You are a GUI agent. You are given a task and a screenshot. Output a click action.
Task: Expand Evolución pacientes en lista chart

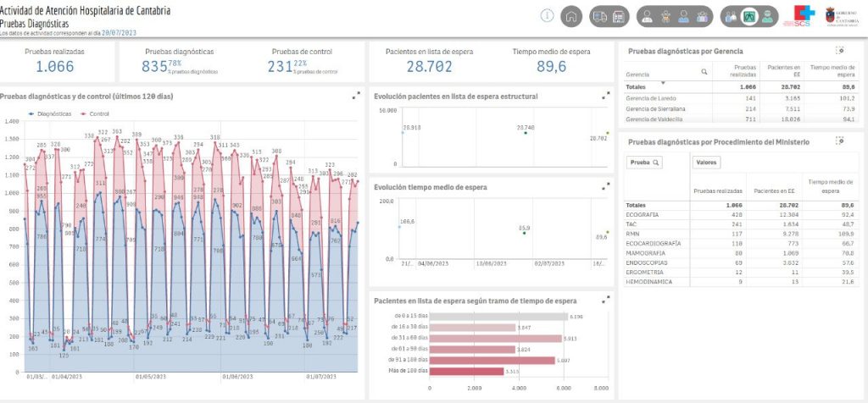click(x=606, y=97)
